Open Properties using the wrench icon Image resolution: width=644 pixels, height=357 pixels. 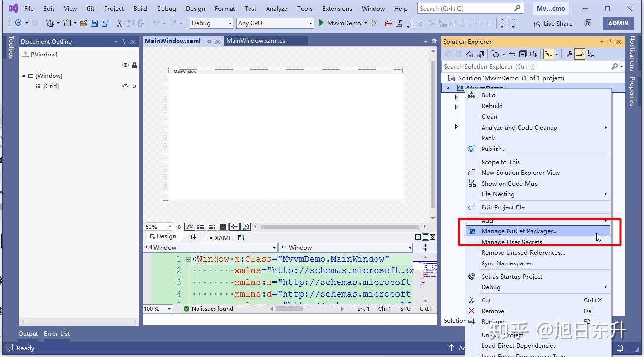click(569, 54)
